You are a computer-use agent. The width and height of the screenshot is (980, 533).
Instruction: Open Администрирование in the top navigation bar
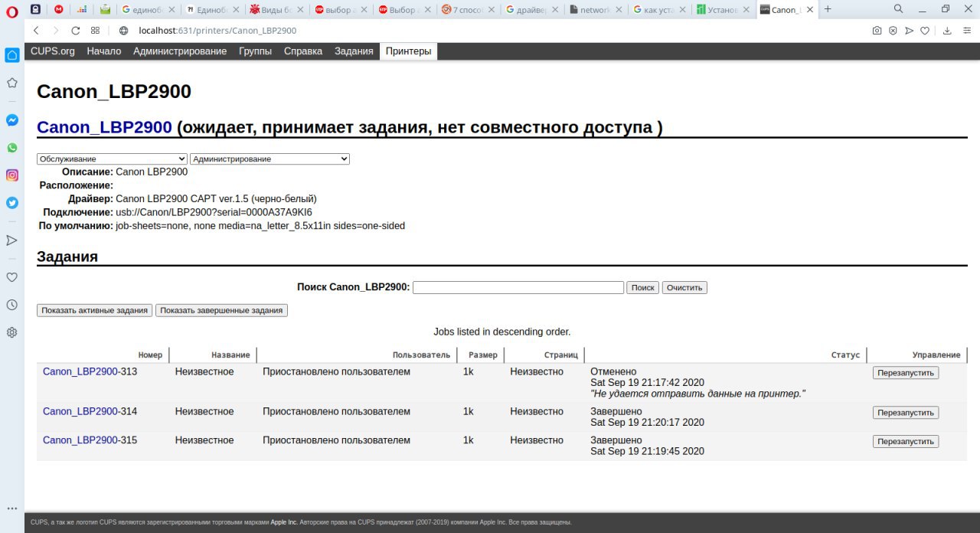(180, 51)
